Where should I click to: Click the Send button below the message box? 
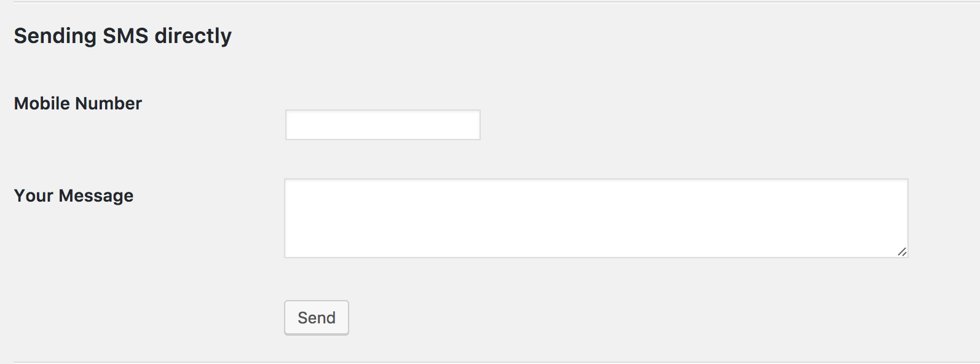[317, 317]
